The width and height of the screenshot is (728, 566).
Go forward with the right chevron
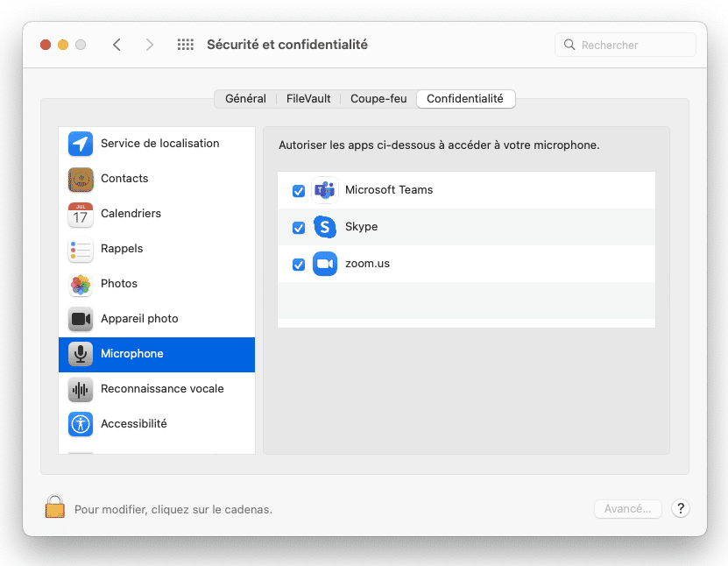point(149,45)
